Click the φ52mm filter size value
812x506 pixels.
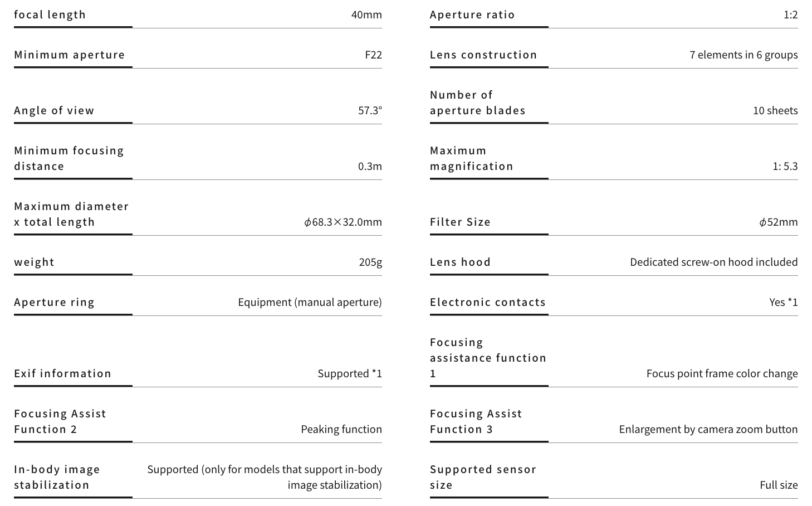click(x=778, y=222)
